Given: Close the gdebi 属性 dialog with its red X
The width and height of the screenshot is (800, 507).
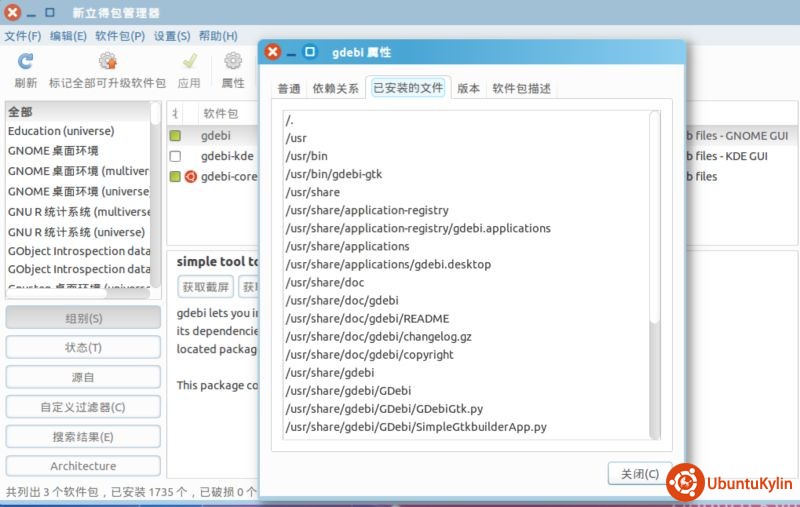Looking at the screenshot, I should point(272,52).
